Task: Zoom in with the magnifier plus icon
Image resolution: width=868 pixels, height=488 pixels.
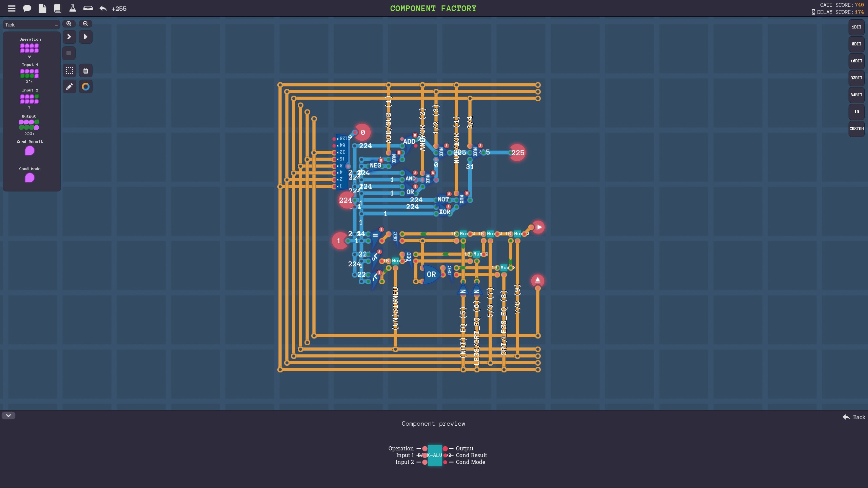Action: click(69, 24)
